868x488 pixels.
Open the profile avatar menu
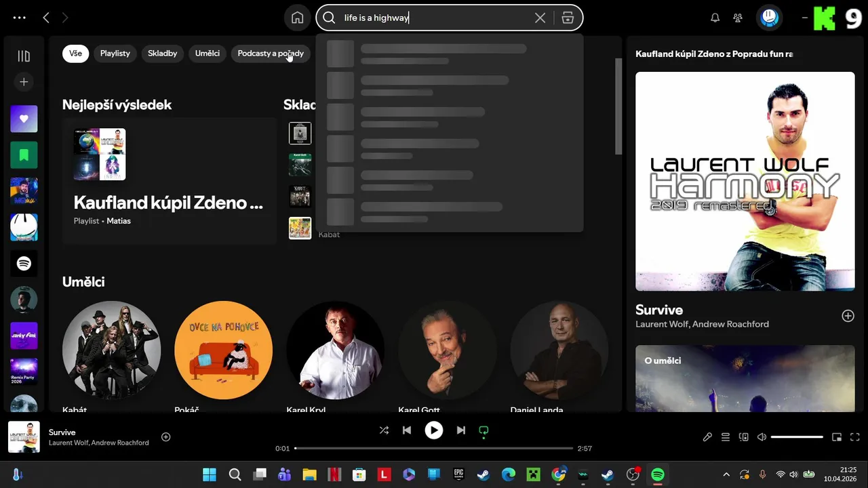point(769,18)
